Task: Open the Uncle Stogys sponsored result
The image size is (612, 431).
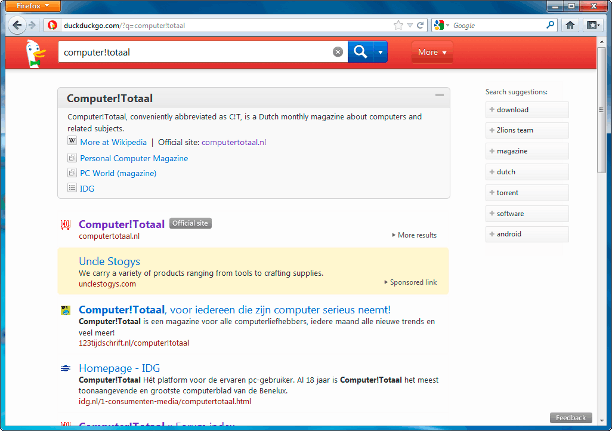Action: [x=109, y=261]
